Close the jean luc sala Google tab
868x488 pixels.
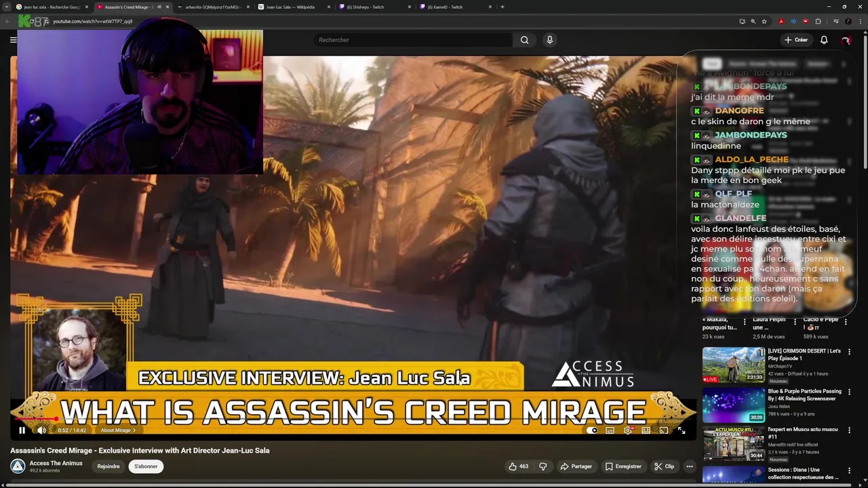[87, 7]
